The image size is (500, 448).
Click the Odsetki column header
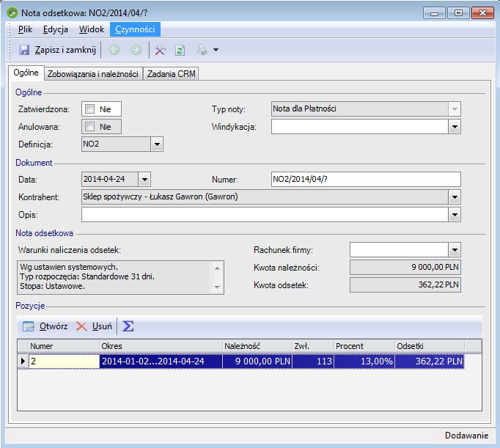430,346
